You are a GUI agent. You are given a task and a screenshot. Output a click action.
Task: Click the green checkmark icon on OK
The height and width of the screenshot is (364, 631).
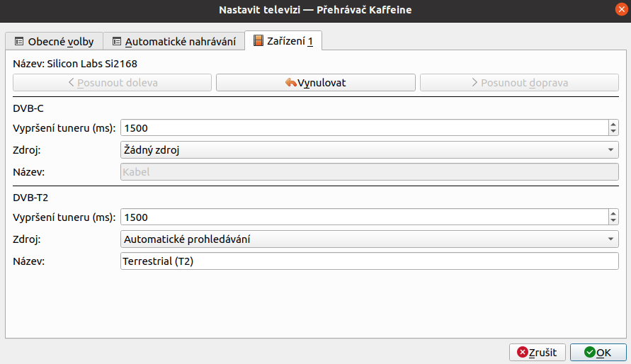click(x=590, y=353)
